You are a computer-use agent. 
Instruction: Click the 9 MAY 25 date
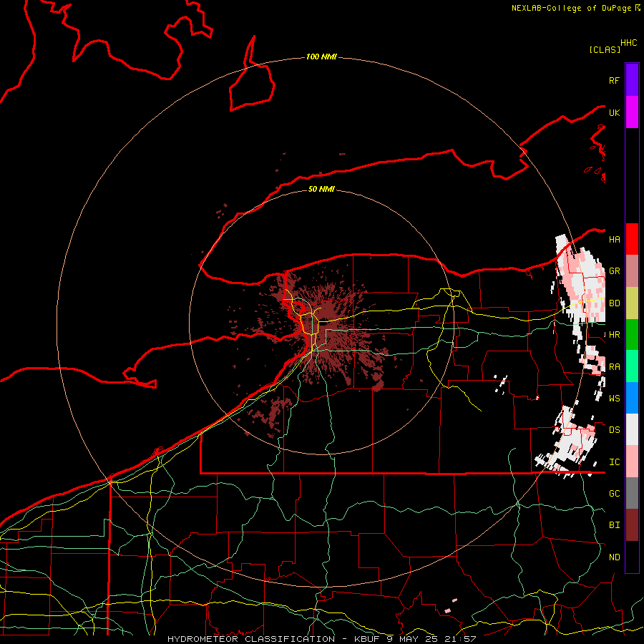(x=414, y=639)
